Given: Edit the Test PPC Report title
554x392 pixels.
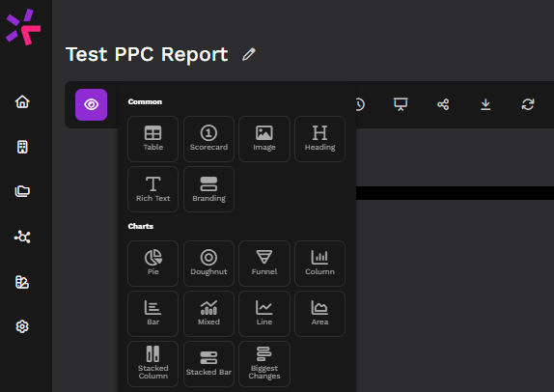Looking at the screenshot, I should pos(249,54).
